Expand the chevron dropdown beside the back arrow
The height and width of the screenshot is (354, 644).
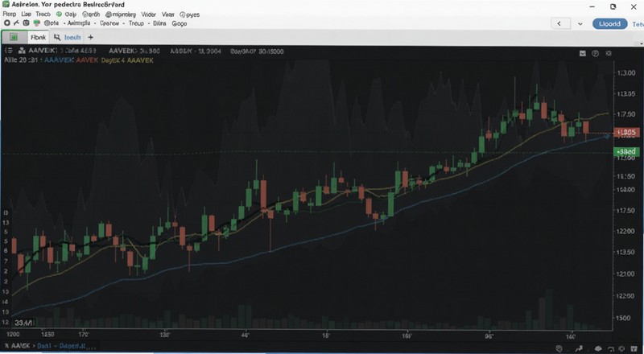coord(580,24)
